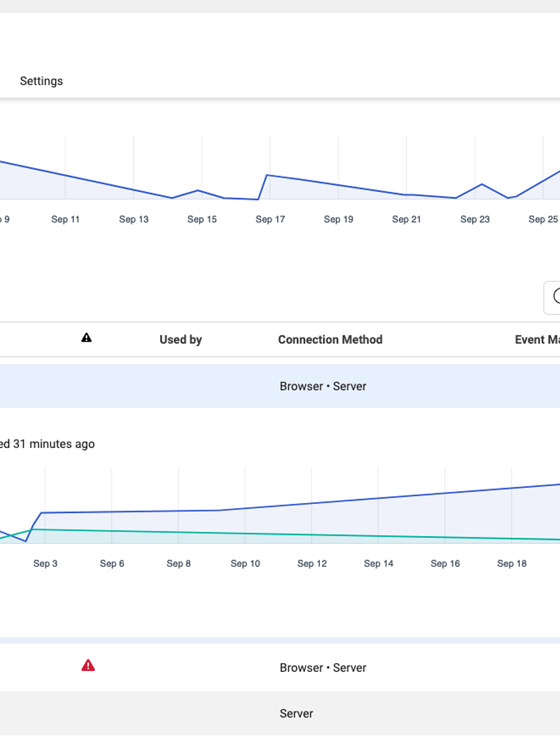This screenshot has width=560, height=747.
Task: Click the partially visible Event Ma... column header
Action: 537,339
